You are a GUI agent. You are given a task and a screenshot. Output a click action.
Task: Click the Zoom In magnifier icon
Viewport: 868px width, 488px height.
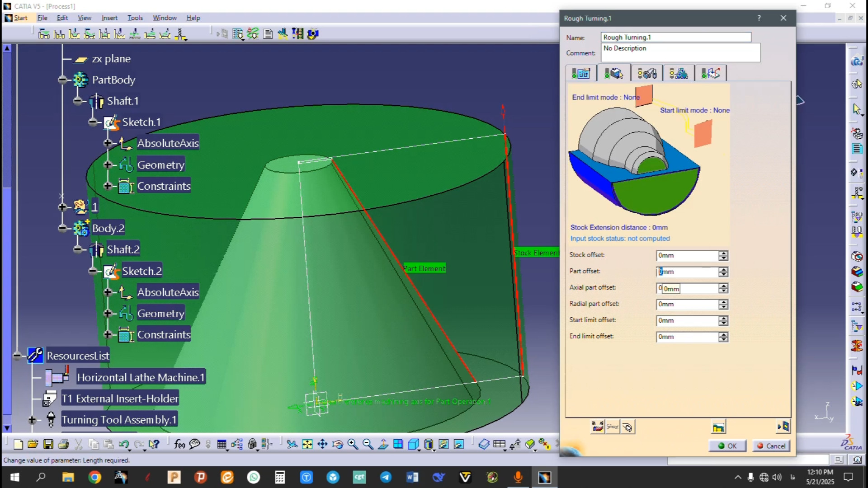click(353, 445)
